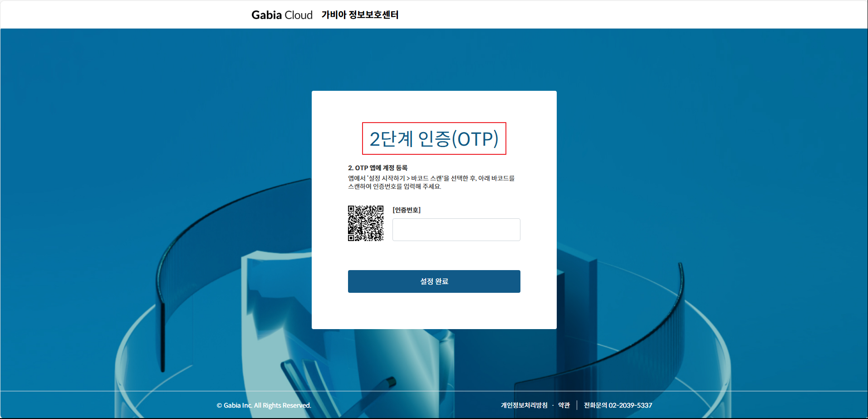Focus the 인증번호 input field

pos(456,230)
